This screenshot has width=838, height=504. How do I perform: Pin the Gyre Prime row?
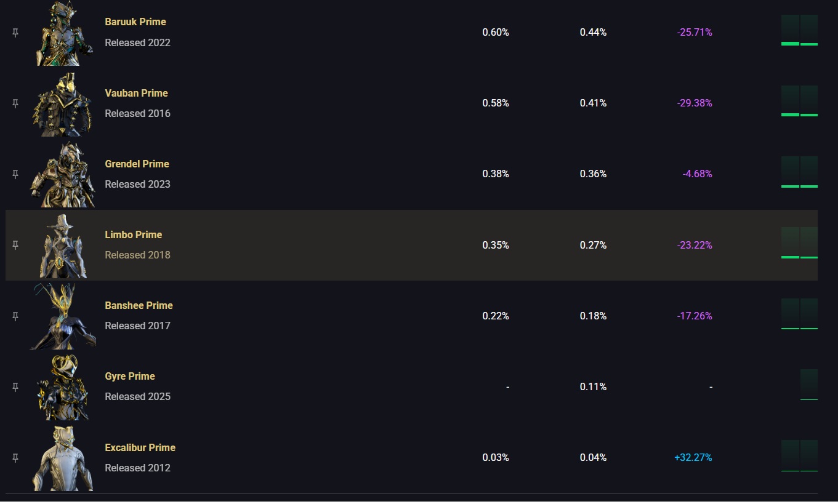point(15,387)
